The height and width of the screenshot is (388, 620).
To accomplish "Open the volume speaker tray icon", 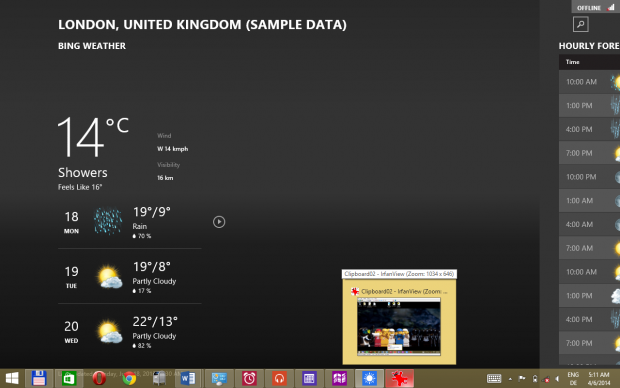I will coord(558,379).
